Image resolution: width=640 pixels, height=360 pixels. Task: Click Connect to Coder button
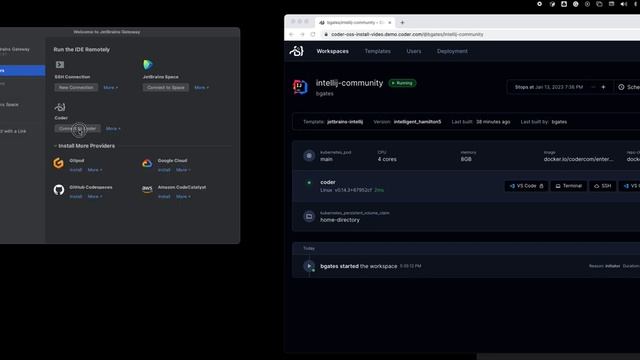[x=78, y=129]
